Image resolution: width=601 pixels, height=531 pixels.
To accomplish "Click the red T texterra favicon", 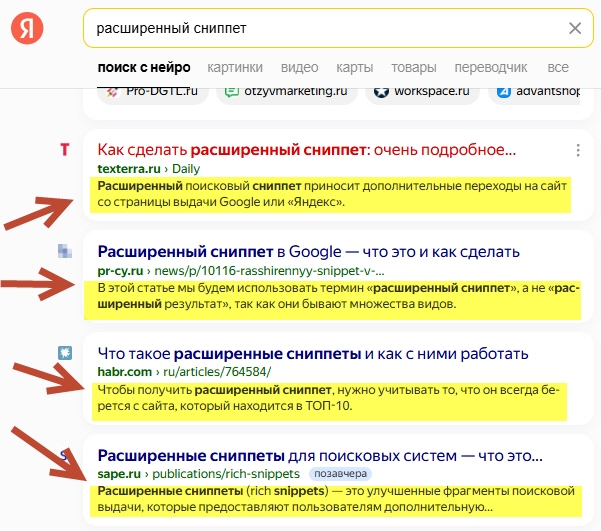I will pos(65,150).
